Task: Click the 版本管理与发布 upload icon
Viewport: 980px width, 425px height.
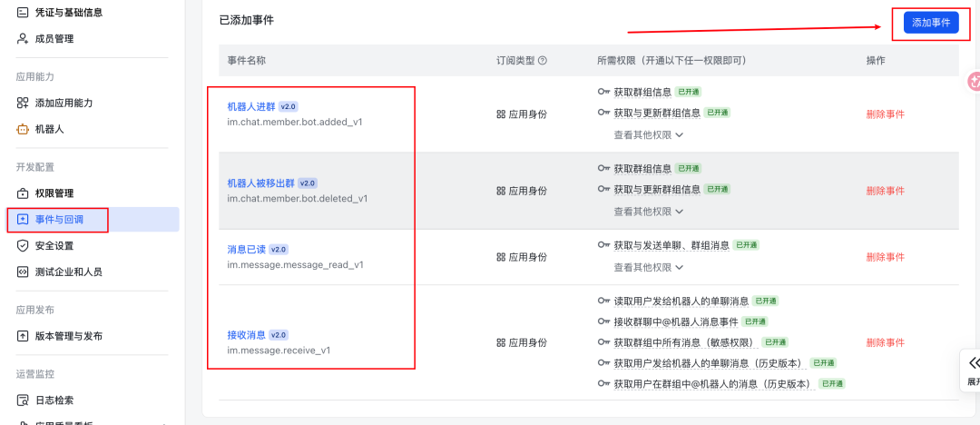Action: (23, 336)
